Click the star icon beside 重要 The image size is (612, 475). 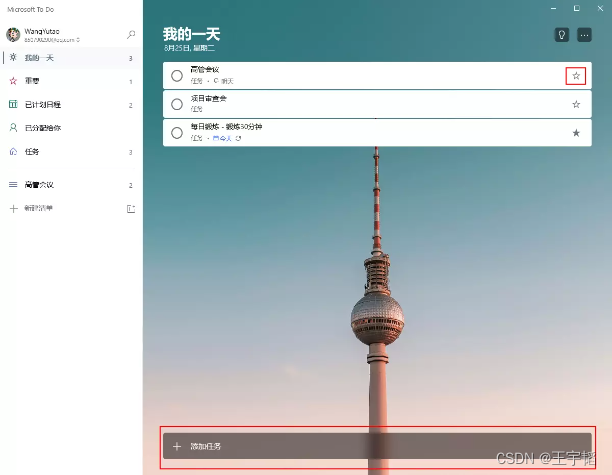pos(13,81)
